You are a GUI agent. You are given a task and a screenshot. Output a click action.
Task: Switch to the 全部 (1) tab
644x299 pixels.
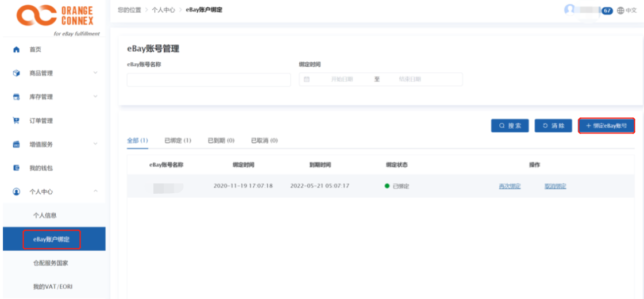[137, 140]
